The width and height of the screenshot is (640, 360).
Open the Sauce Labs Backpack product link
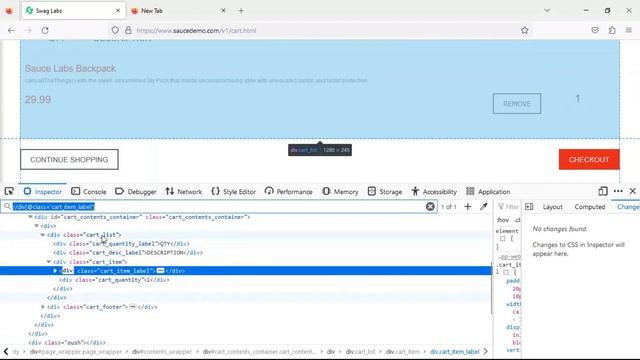pos(70,69)
